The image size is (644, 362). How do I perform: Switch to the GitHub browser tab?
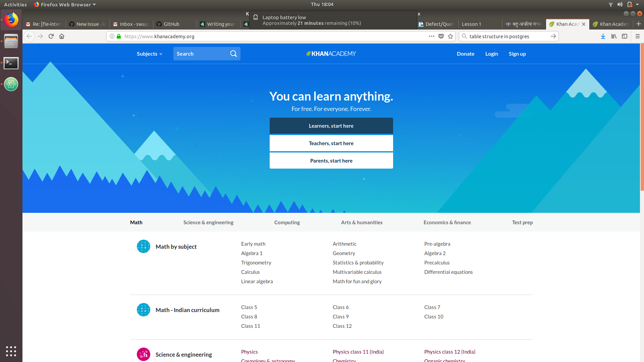click(x=171, y=24)
